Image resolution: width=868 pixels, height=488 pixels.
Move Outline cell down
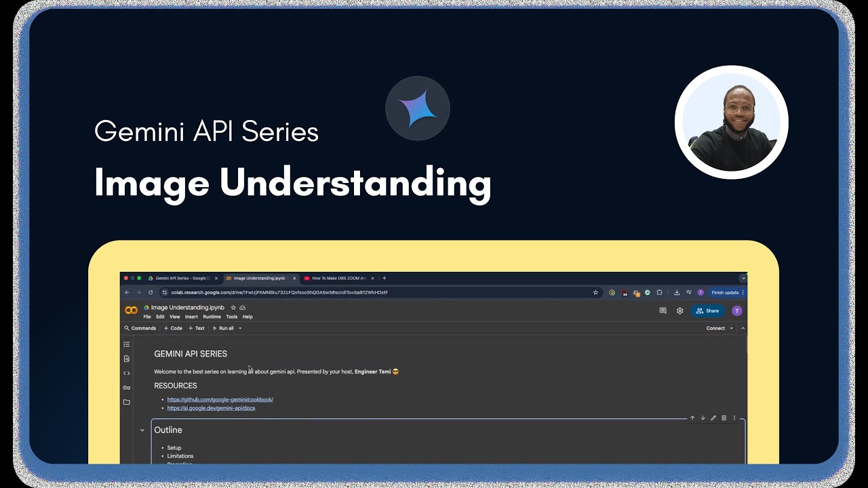tap(703, 418)
